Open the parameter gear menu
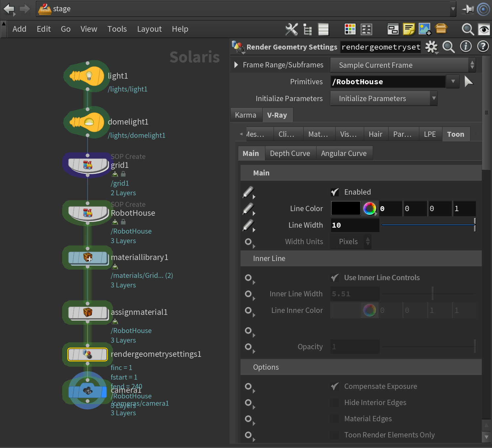The image size is (492, 448). point(432,47)
